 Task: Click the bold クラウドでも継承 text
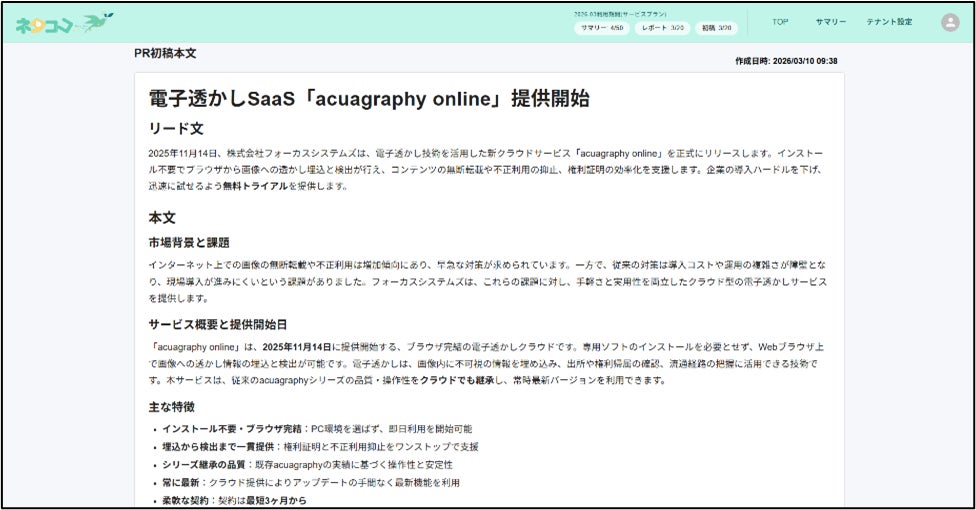click(x=458, y=380)
